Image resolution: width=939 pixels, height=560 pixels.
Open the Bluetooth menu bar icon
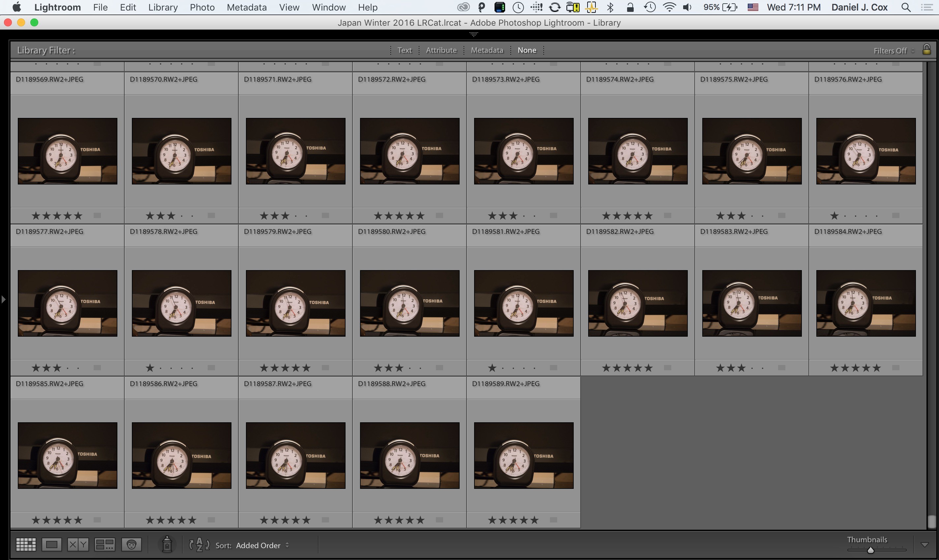pos(610,7)
